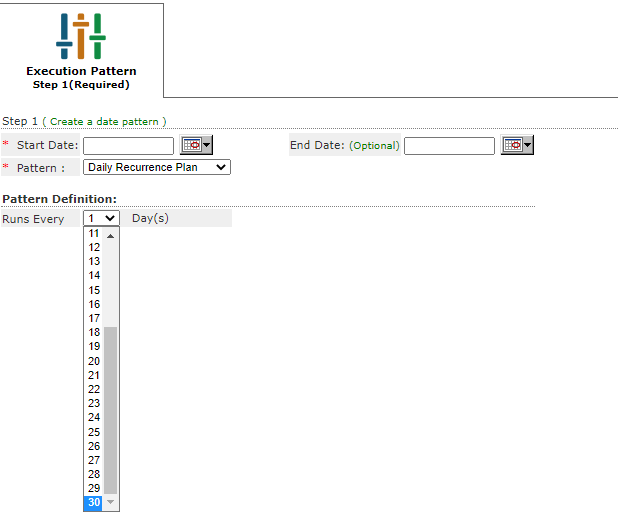
Task: Pick 15 from the days list
Action: 94,290
